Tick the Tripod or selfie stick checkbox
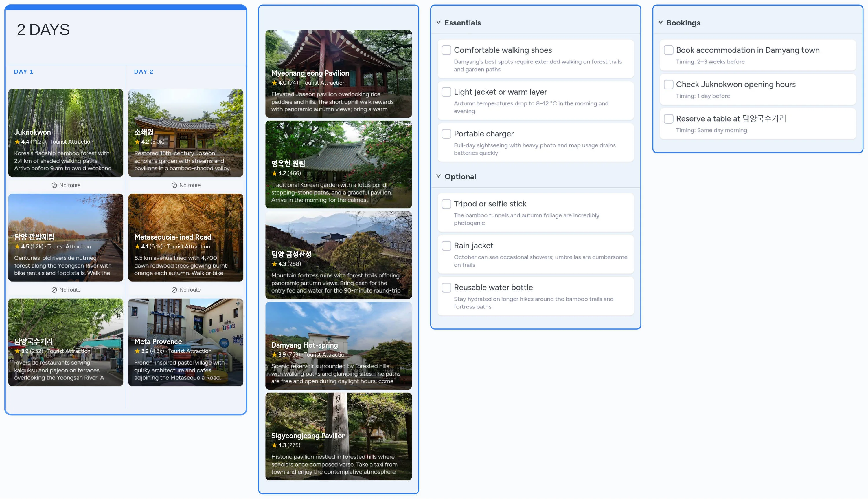Image resolution: width=868 pixels, height=499 pixels. [x=446, y=204]
